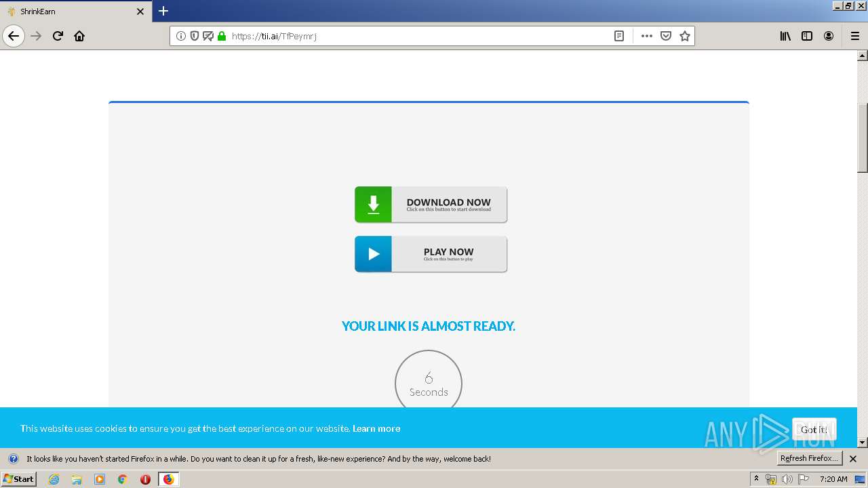
Task: Reload the current page
Action: pos(58,36)
